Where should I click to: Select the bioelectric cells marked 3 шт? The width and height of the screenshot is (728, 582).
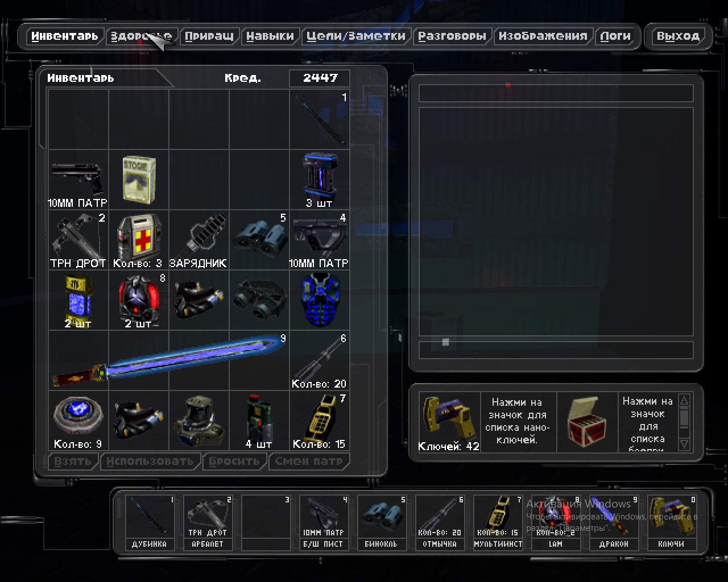320,180
